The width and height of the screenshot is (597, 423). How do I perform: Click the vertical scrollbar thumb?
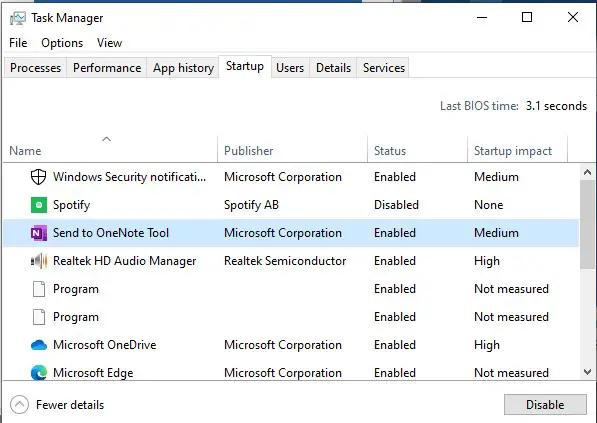click(x=587, y=224)
